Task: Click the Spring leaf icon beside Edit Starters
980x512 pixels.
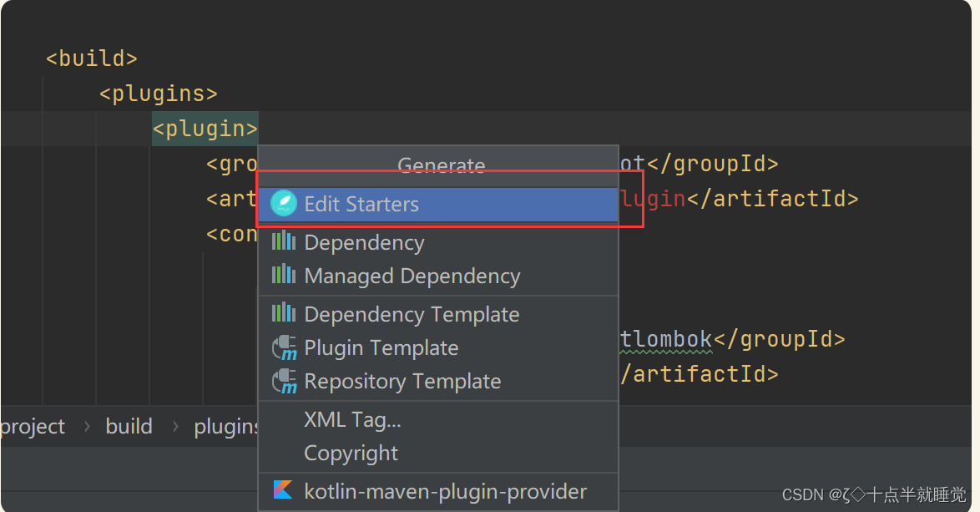Action: pyautogui.click(x=283, y=203)
